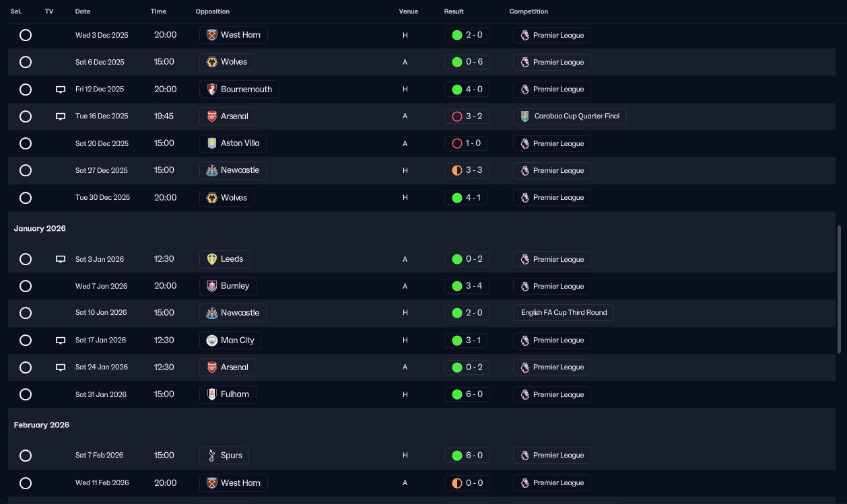847x504 pixels.
Task: Click the West Ham crest on 3 Dec
Action: (x=211, y=35)
